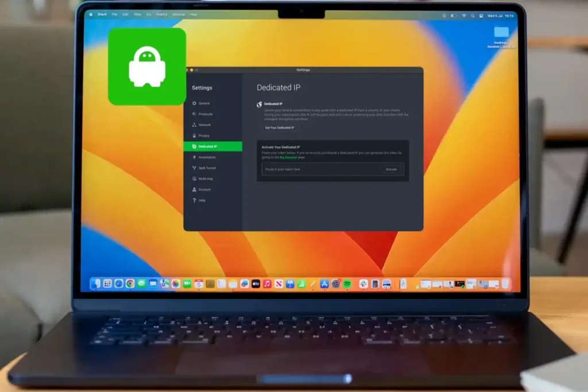Open the File menu
The height and width of the screenshot is (392, 588).
pos(114,14)
